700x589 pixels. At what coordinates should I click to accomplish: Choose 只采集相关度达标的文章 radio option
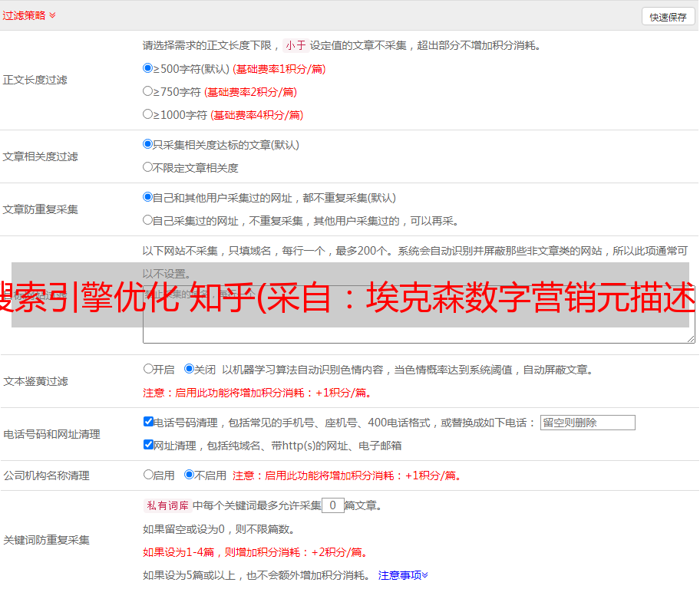coord(148,144)
